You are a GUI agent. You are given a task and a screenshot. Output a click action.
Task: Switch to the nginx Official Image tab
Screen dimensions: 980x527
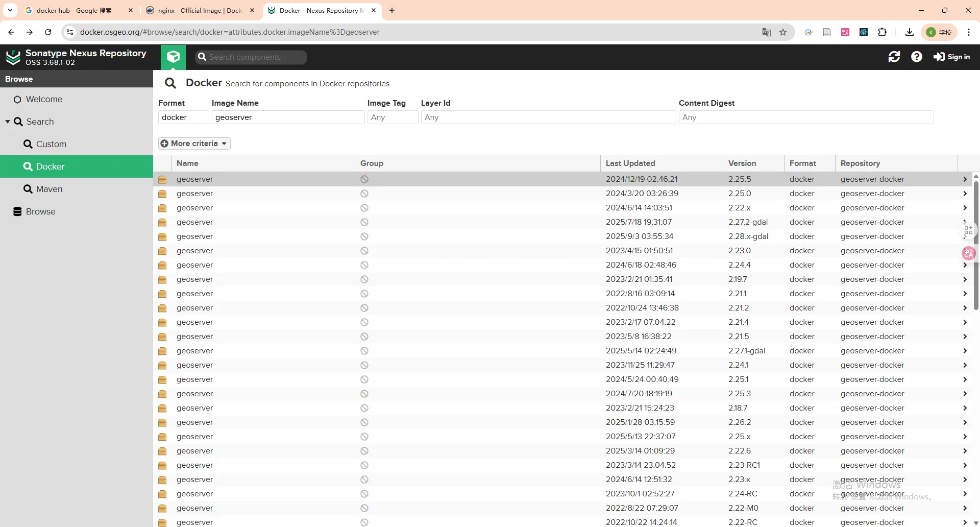pos(200,10)
